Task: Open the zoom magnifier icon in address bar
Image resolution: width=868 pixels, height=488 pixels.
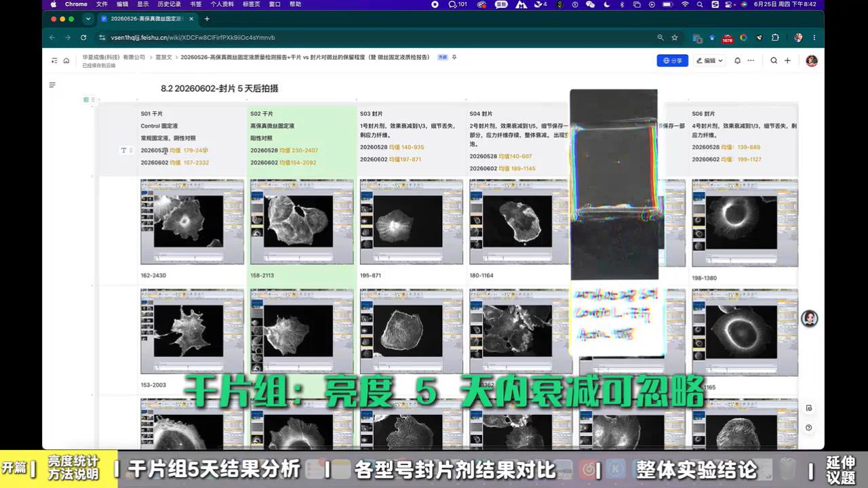Action: (x=660, y=37)
